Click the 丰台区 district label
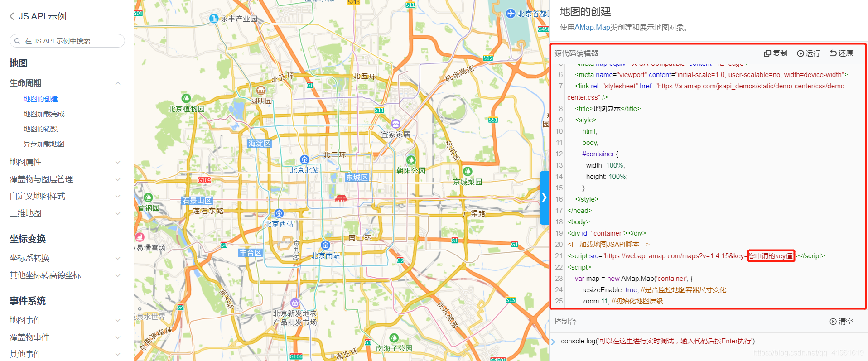The image size is (868, 361). point(251,253)
